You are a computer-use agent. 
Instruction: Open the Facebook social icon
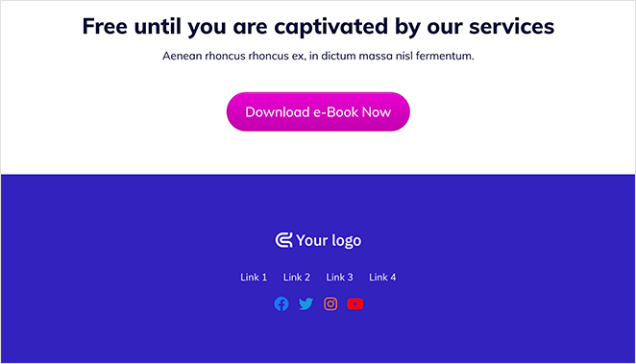point(281,303)
